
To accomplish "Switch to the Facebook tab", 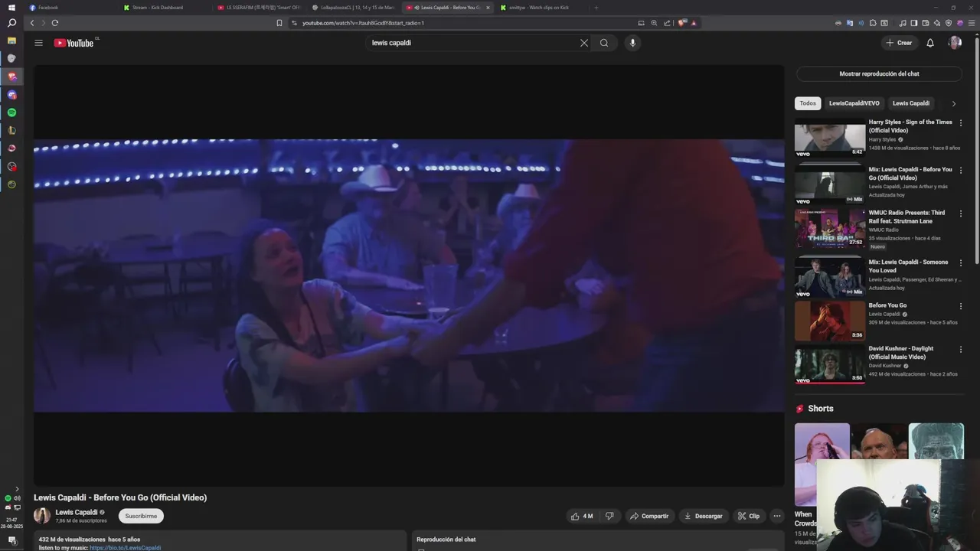I will [71, 8].
